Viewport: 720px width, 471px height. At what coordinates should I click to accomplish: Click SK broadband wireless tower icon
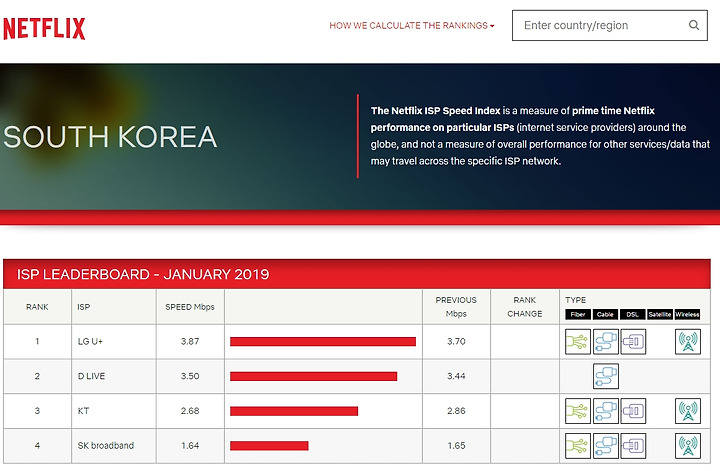[688, 446]
